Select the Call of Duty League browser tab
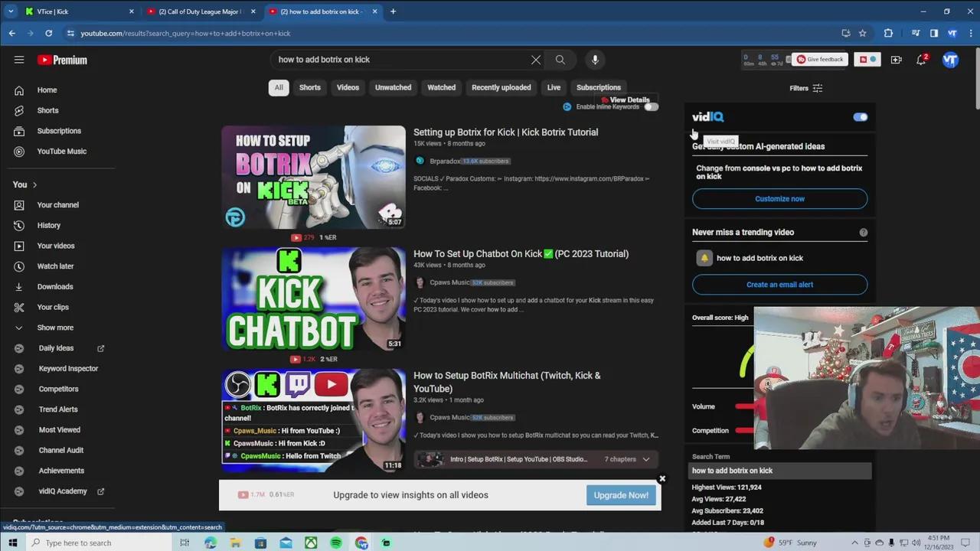Viewport: 980px width, 551px height. (199, 11)
